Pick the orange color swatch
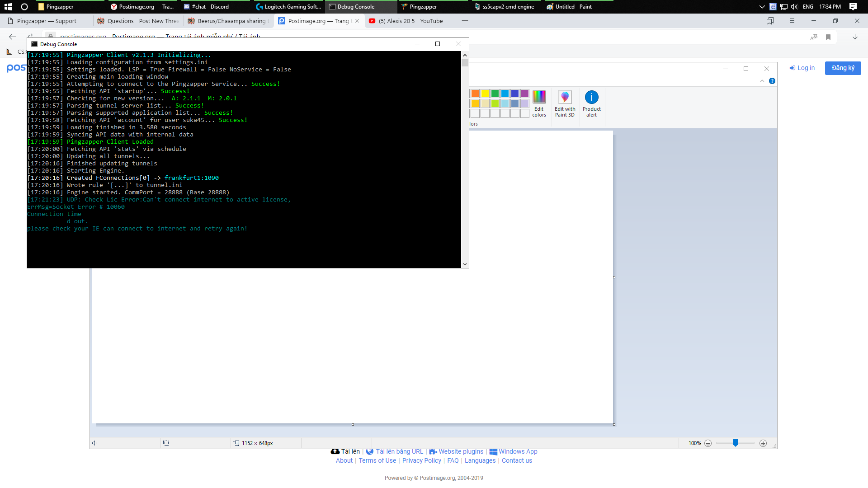 [475, 94]
